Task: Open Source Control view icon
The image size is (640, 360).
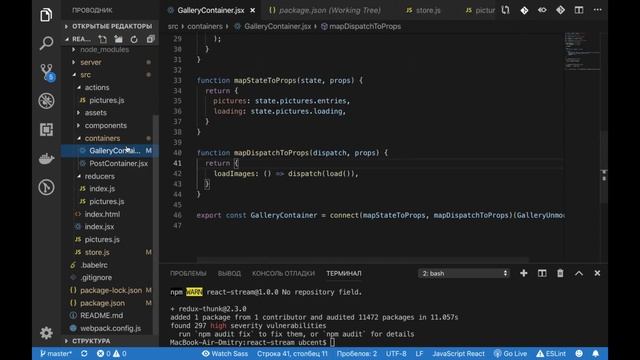Action: pyautogui.click(x=47, y=72)
